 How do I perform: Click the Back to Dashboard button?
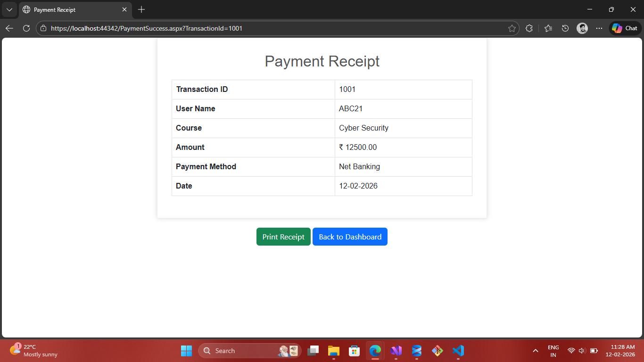pyautogui.click(x=350, y=237)
